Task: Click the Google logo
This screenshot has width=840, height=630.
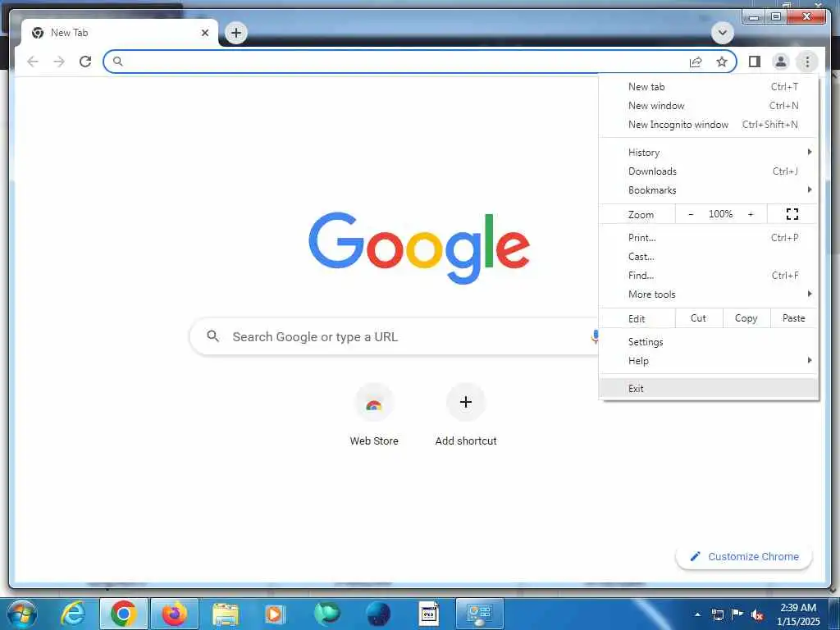Action: point(419,248)
